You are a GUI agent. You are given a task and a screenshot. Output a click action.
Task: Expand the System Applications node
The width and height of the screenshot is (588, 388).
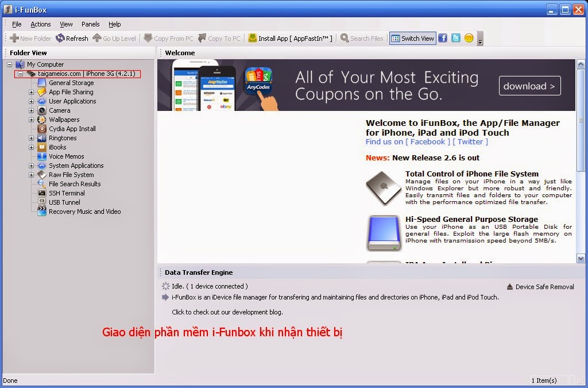[32, 166]
